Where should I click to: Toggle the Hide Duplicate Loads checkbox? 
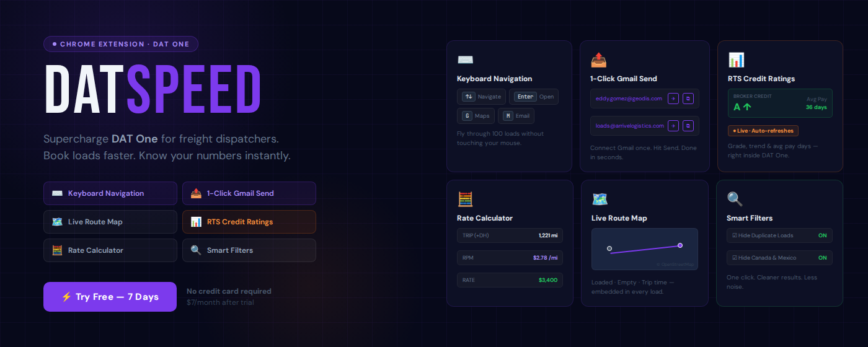pos(735,235)
